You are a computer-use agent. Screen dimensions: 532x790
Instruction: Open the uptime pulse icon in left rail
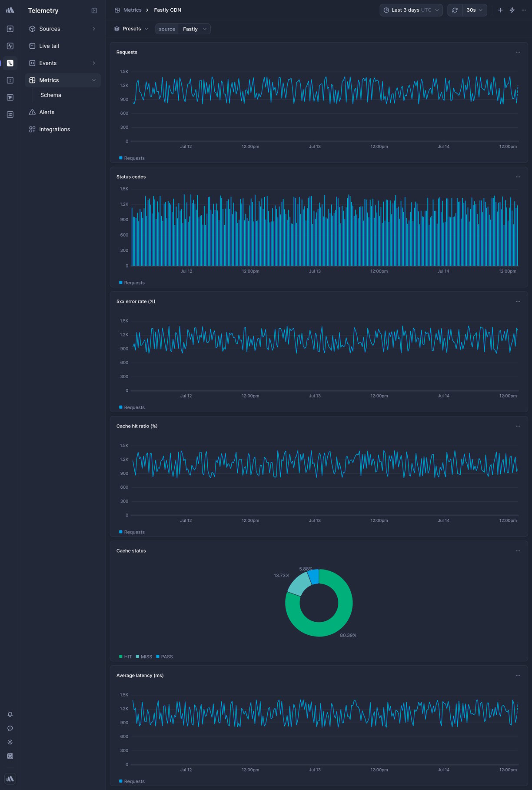(10, 46)
